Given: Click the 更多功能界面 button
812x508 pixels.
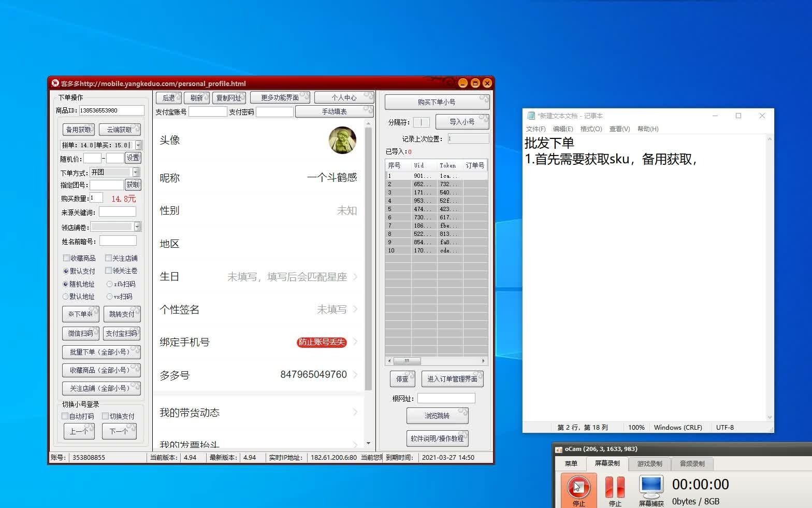Looking at the screenshot, I should 280,97.
